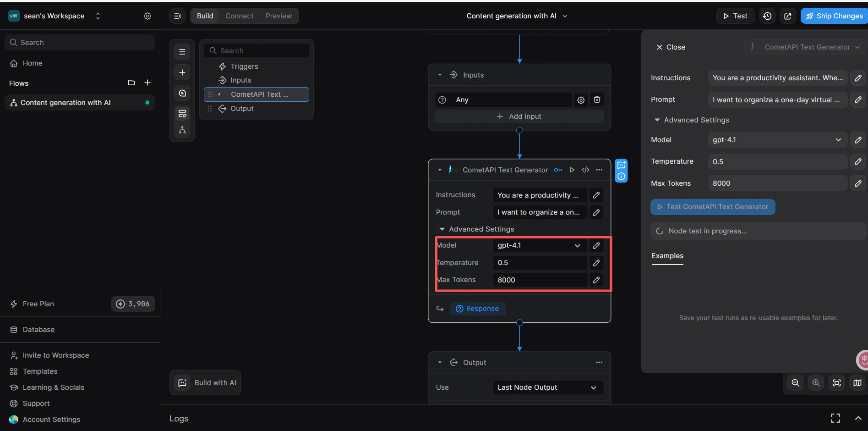Switch to the Preview tab
The image size is (868, 431).
(278, 16)
